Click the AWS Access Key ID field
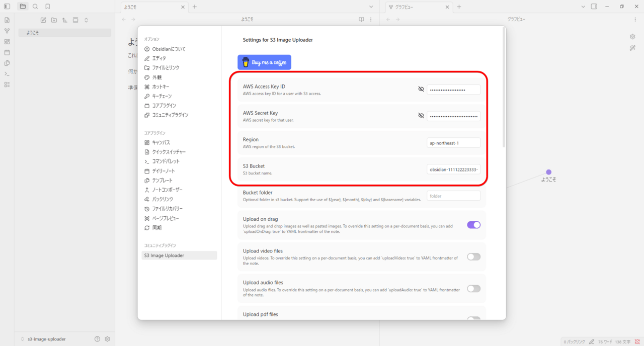Image resolution: width=644 pixels, height=346 pixels. (453, 90)
